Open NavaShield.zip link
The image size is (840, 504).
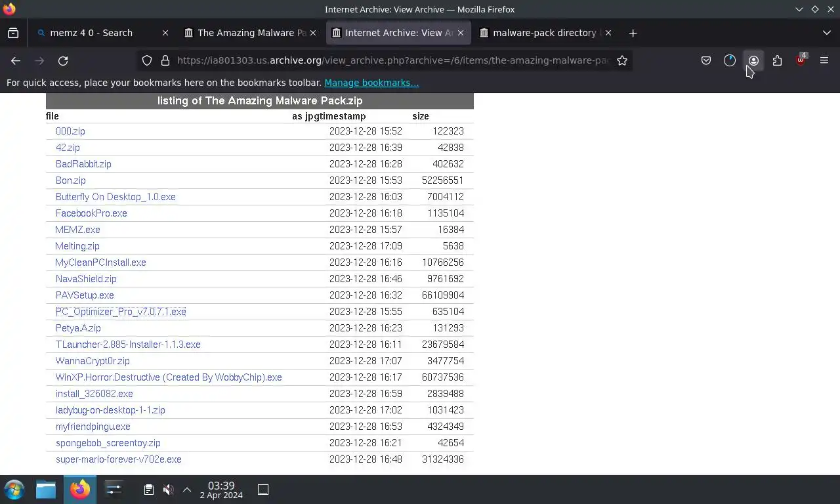[x=86, y=279]
